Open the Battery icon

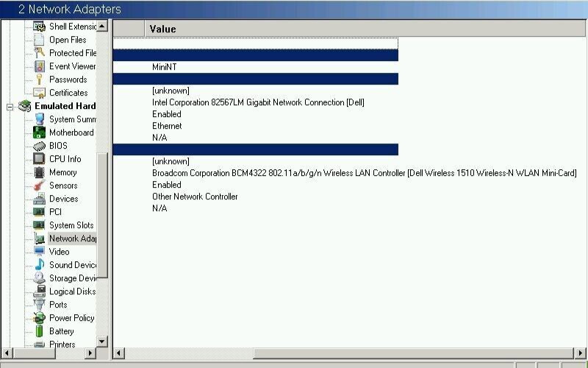(39, 331)
